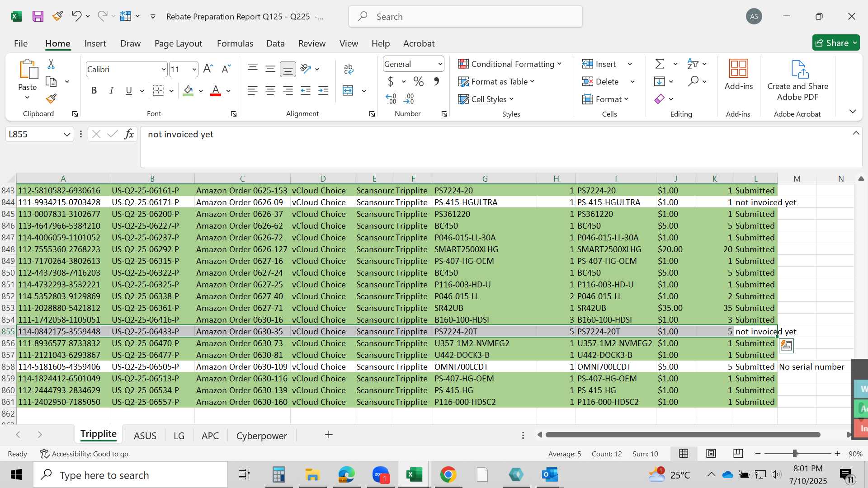Click the Increase Decimal icon
The width and height of the screenshot is (868, 488).
click(391, 99)
